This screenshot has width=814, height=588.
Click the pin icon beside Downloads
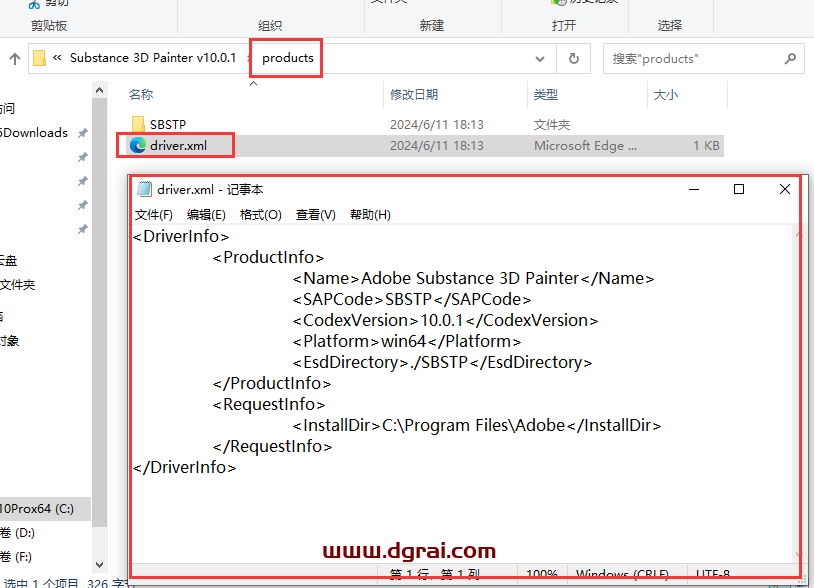[x=82, y=133]
